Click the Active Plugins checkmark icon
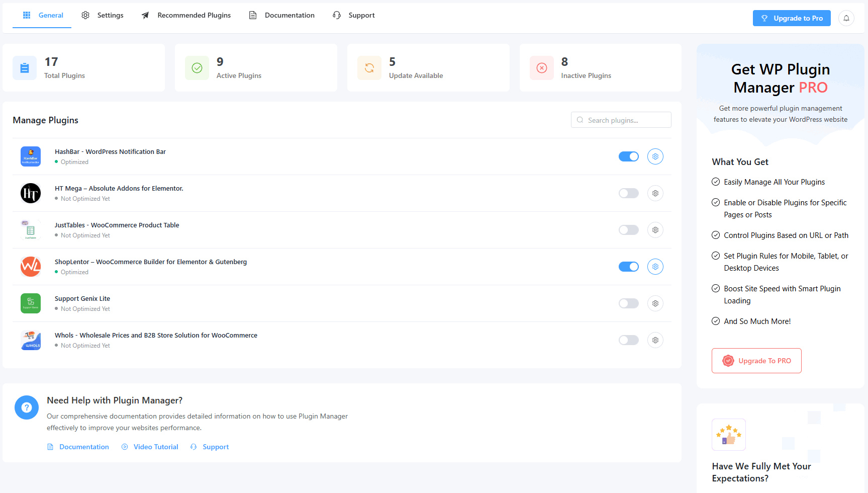 coord(197,68)
